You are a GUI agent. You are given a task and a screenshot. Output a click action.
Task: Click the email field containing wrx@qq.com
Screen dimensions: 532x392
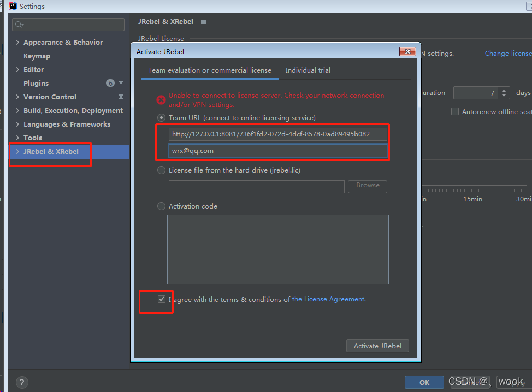[x=278, y=151]
